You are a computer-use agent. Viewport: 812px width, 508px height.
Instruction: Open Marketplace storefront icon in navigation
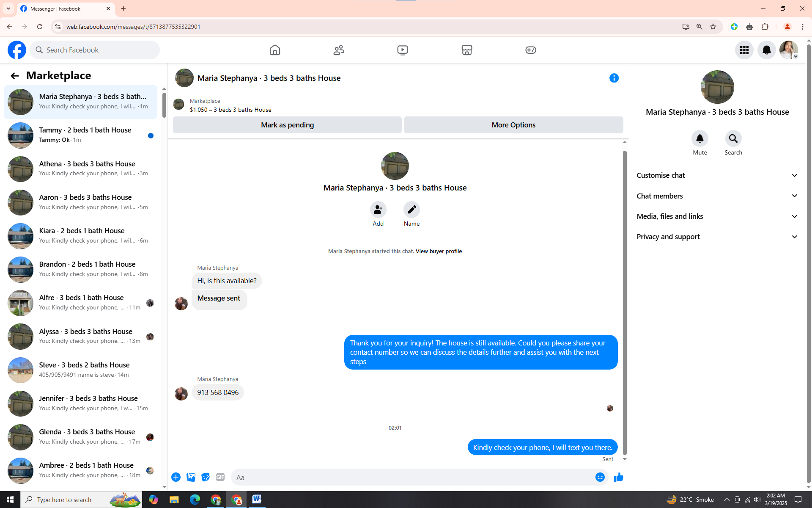pyautogui.click(x=467, y=50)
